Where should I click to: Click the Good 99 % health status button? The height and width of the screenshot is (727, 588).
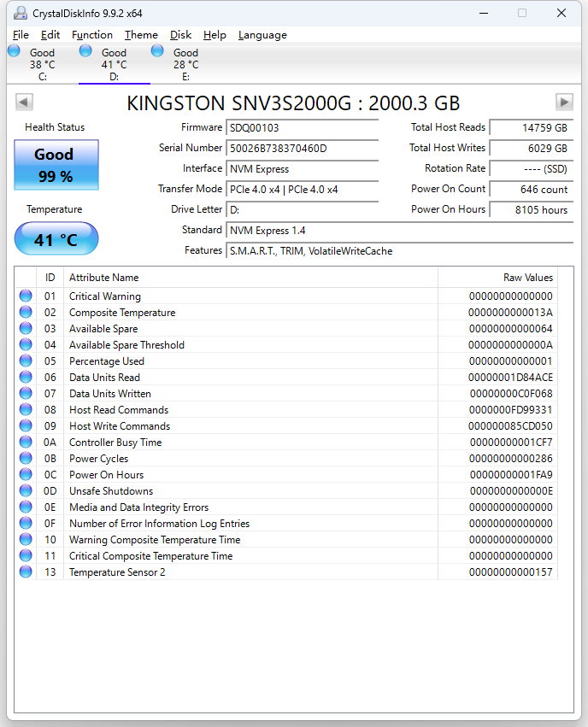click(x=56, y=165)
